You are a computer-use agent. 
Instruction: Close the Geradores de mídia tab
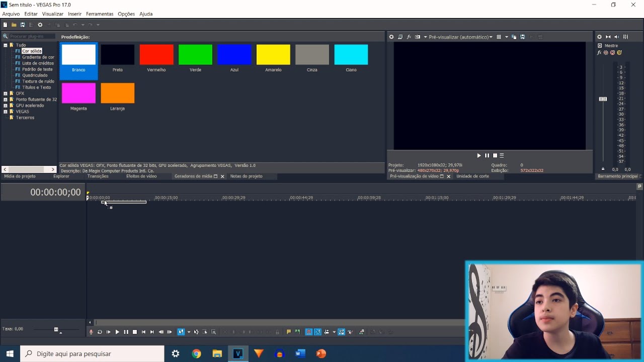click(222, 176)
